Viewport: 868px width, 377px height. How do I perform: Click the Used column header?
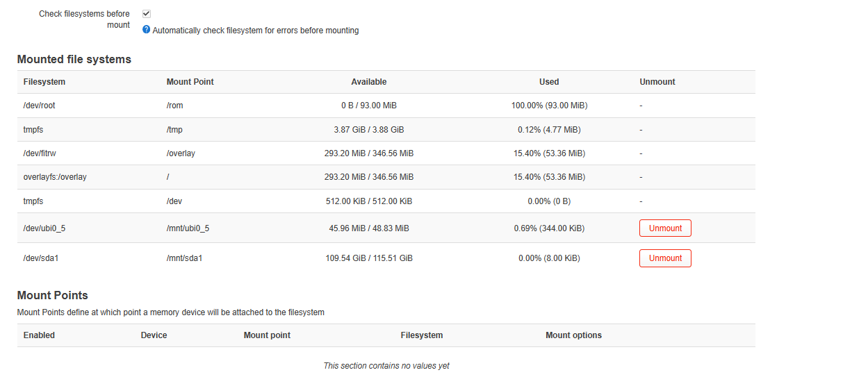(x=549, y=82)
